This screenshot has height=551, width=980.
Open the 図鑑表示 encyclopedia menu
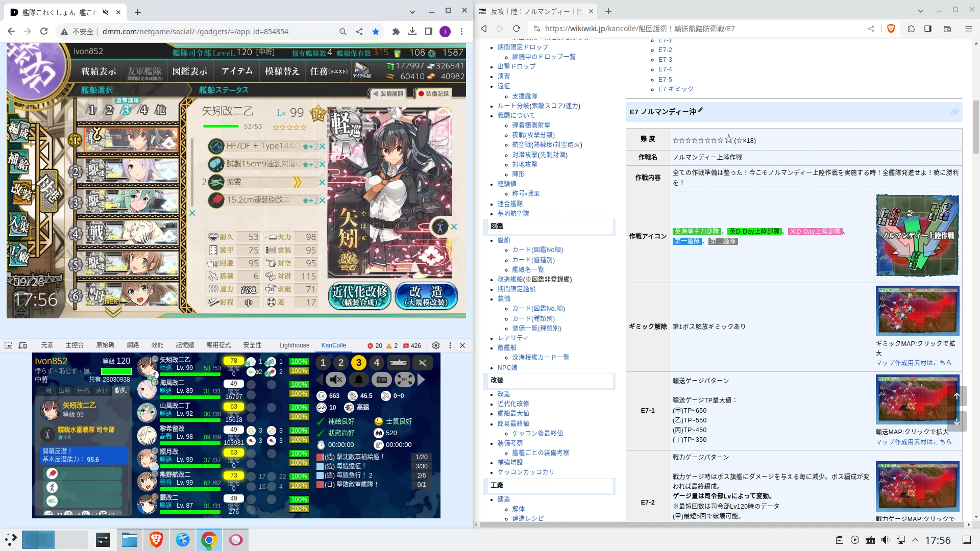click(190, 71)
